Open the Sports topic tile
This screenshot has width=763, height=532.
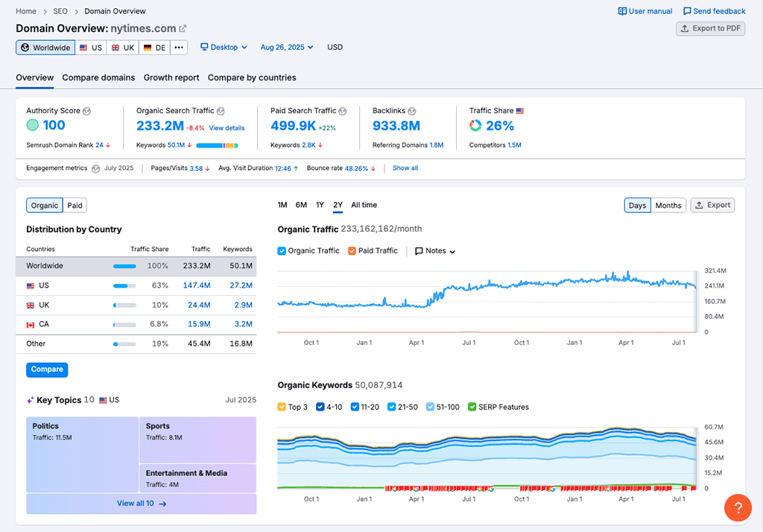pyautogui.click(x=197, y=440)
